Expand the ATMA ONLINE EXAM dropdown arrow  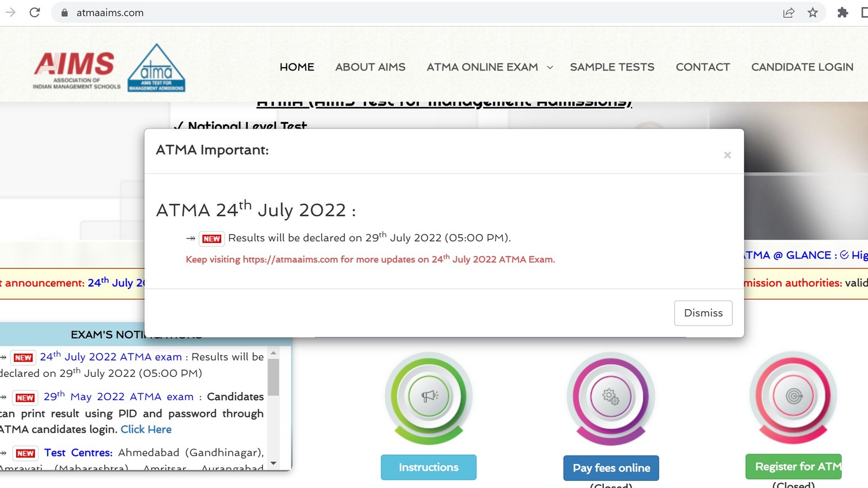pos(550,67)
